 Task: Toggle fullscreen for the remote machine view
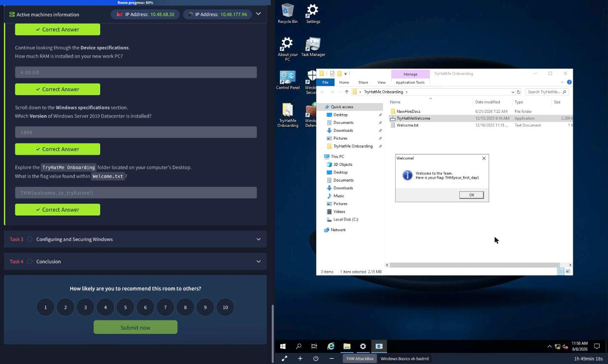(284, 358)
